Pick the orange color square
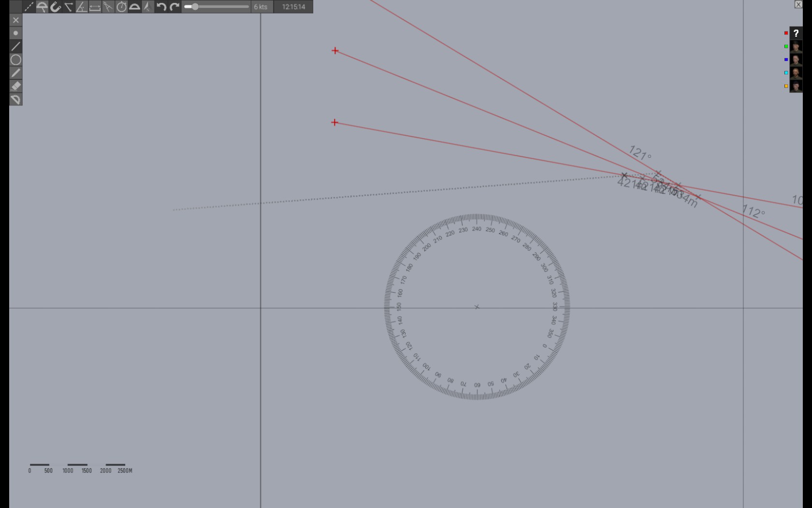The image size is (812, 508). click(786, 86)
